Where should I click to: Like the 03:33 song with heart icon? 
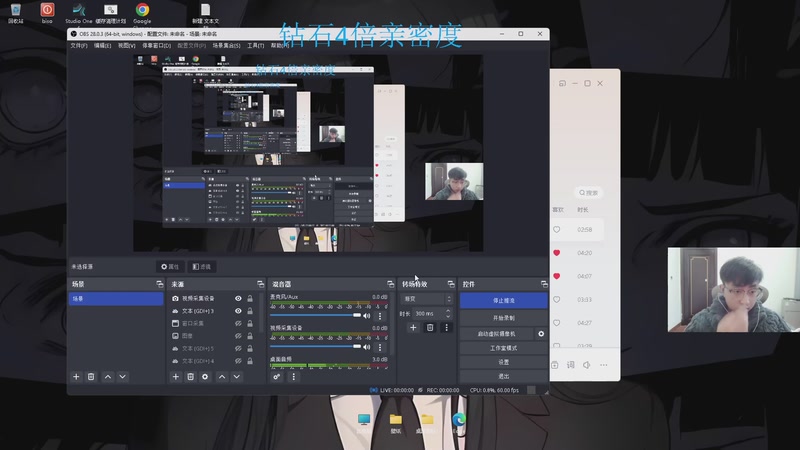click(557, 299)
